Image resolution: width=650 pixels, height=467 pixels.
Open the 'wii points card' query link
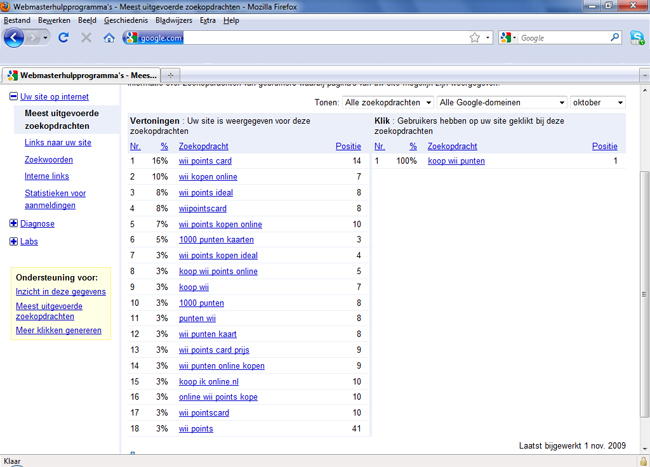click(205, 161)
